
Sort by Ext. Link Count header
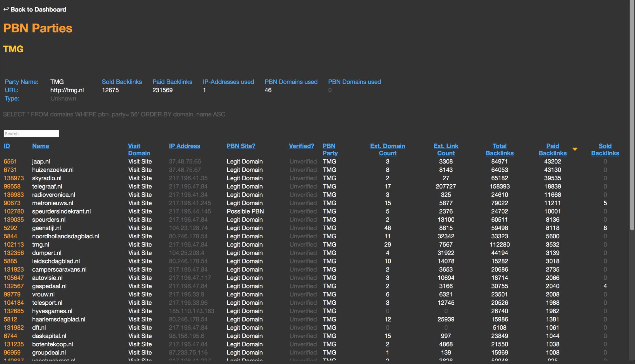(446, 149)
